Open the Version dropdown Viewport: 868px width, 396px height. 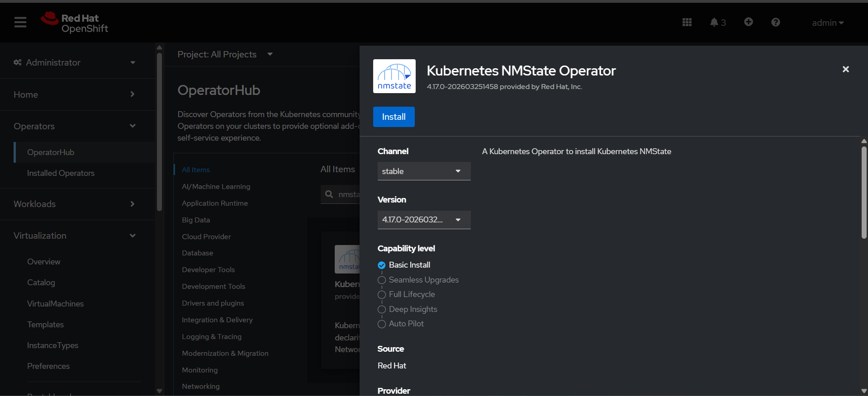pos(424,220)
